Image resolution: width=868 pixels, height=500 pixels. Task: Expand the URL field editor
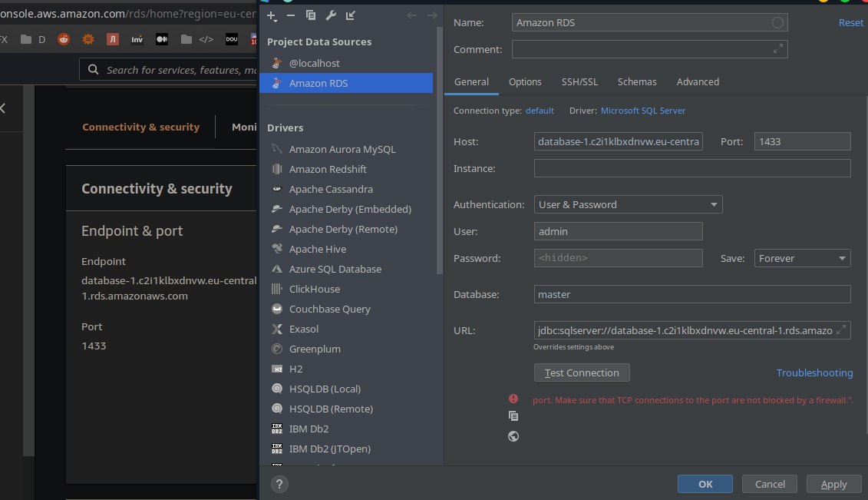841,330
